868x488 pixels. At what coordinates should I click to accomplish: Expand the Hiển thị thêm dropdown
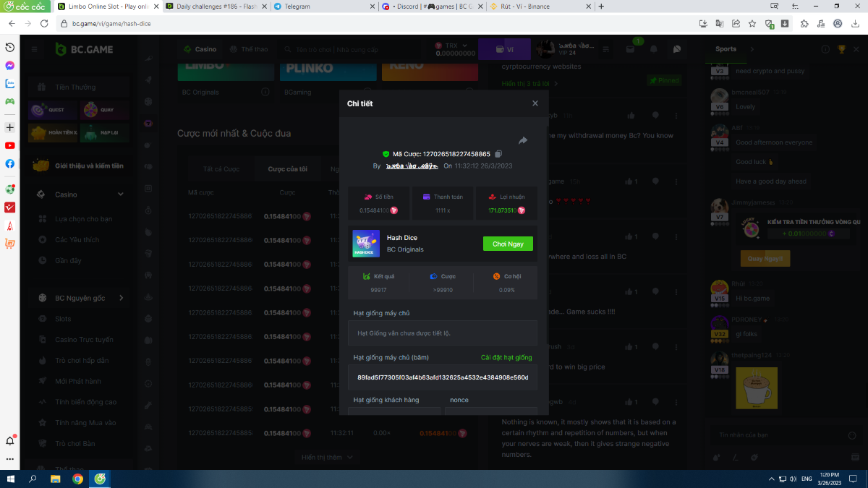(328, 457)
